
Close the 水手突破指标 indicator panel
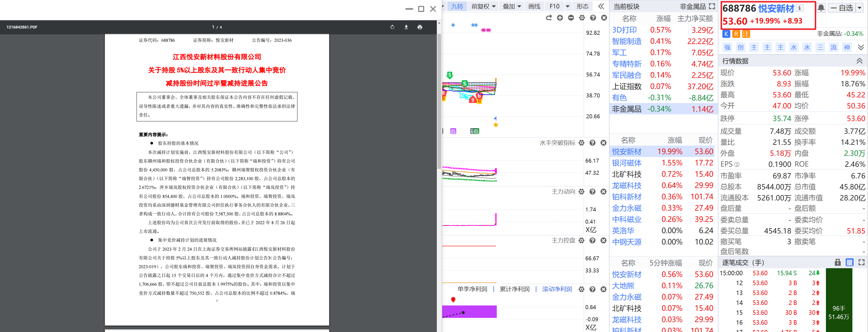(x=603, y=143)
